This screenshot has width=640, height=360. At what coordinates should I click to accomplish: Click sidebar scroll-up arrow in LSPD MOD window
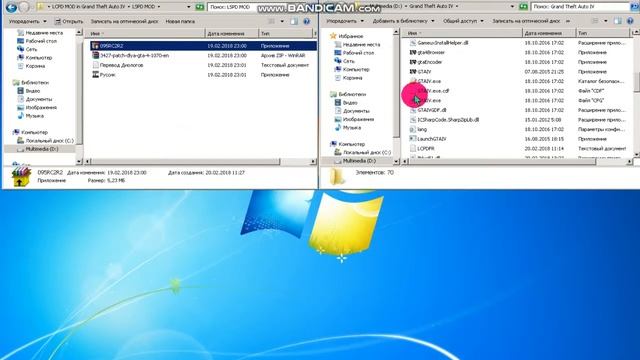click(79, 32)
